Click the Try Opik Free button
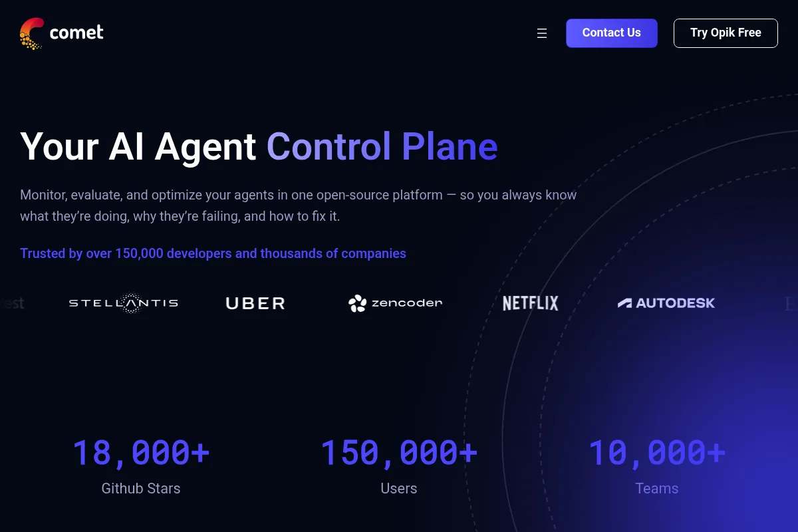798x532 pixels. (x=726, y=33)
